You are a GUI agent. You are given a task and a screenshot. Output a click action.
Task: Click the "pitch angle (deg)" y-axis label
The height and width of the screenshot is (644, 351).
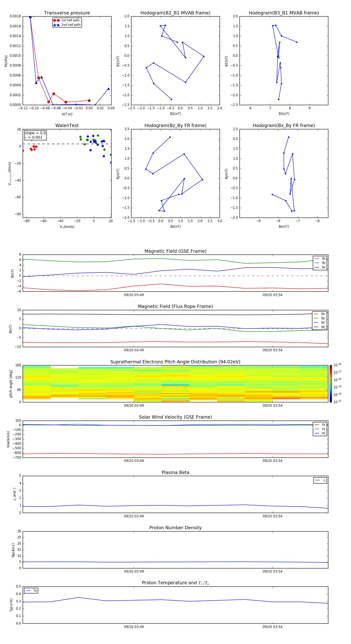click(x=11, y=384)
